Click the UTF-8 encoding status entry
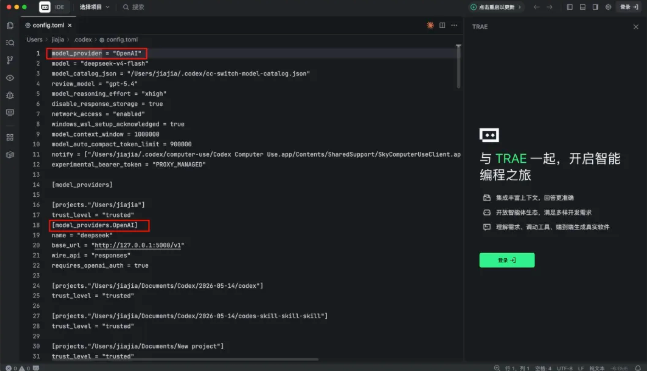The image size is (647, 371). tap(564, 368)
